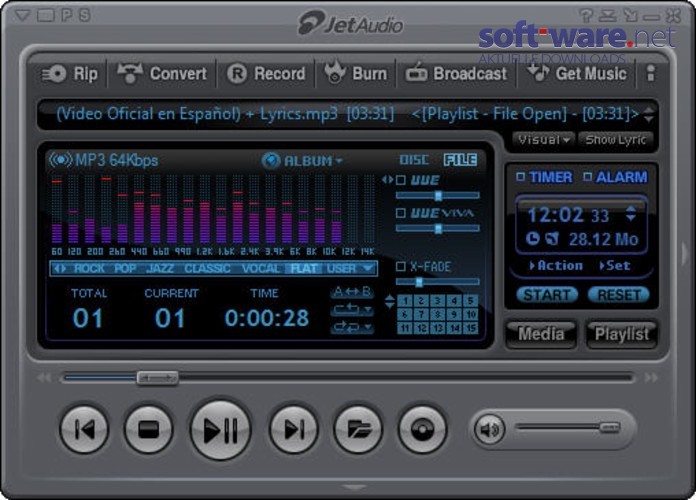Click the timer START button
The image size is (696, 500).
tap(547, 294)
